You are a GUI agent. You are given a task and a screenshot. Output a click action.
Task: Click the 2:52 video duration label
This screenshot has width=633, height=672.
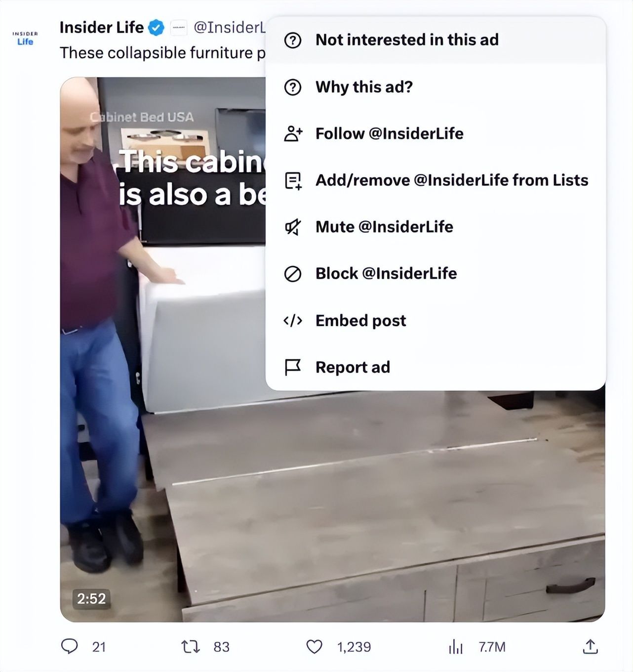click(x=91, y=598)
